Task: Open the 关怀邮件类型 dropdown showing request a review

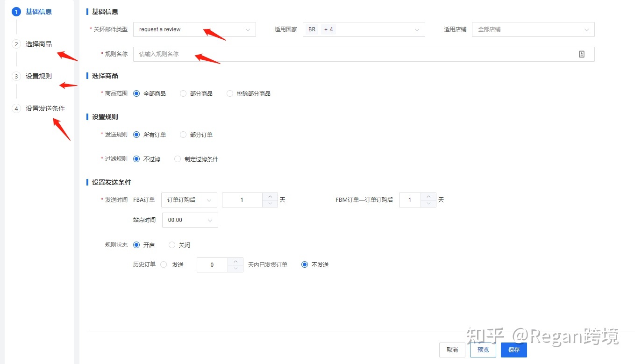Action: 194,29
